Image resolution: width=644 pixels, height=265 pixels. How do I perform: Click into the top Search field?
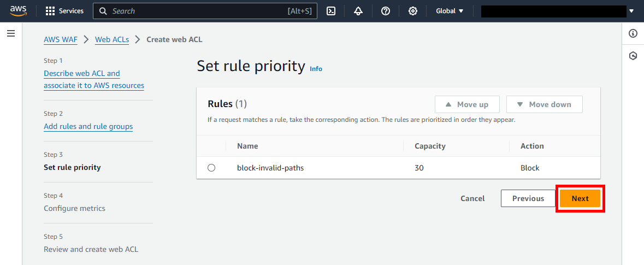point(197,11)
